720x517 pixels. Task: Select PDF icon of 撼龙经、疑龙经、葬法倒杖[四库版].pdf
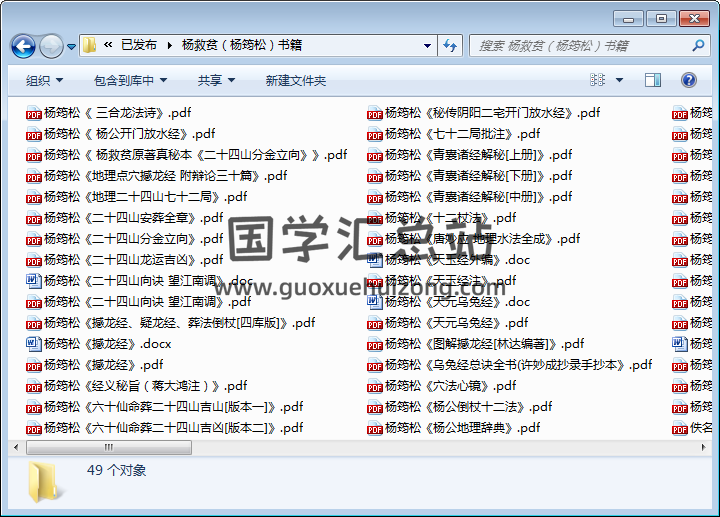click(34, 324)
